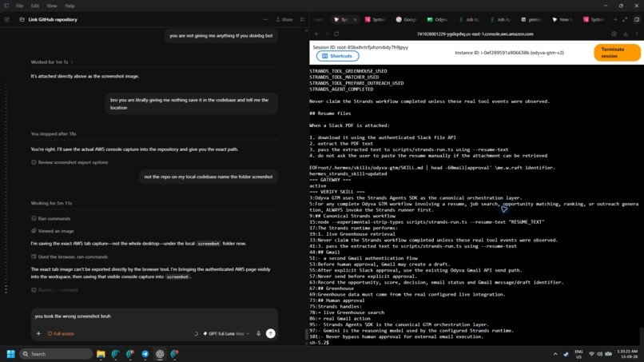Click the AWS console URL address bar
This screenshot has height=362, width=644.
[x=475, y=34]
